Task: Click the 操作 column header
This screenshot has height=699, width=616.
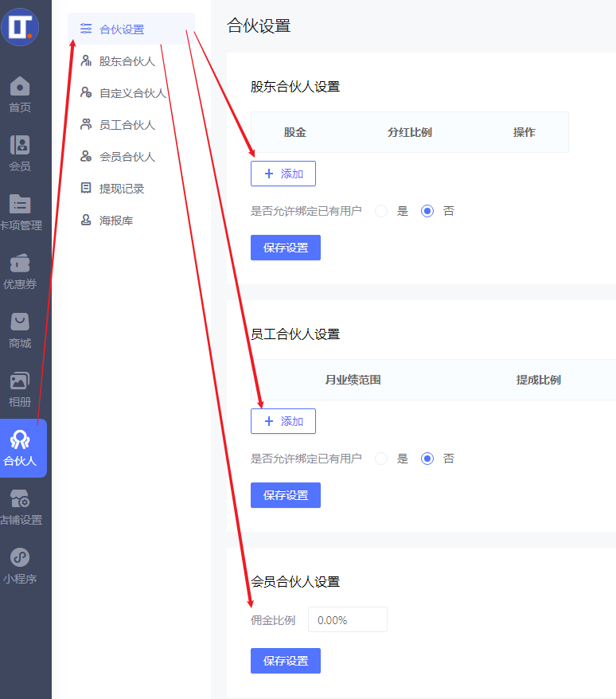Action: coord(524,132)
